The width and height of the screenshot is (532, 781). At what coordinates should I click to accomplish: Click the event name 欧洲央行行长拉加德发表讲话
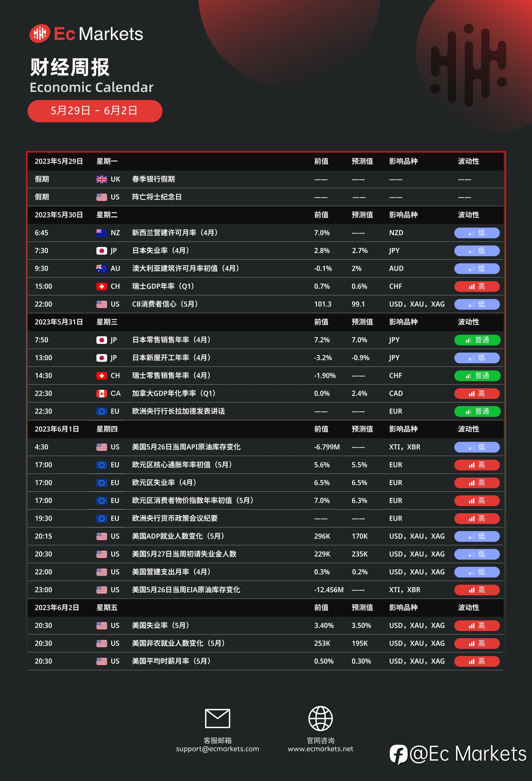[178, 411]
